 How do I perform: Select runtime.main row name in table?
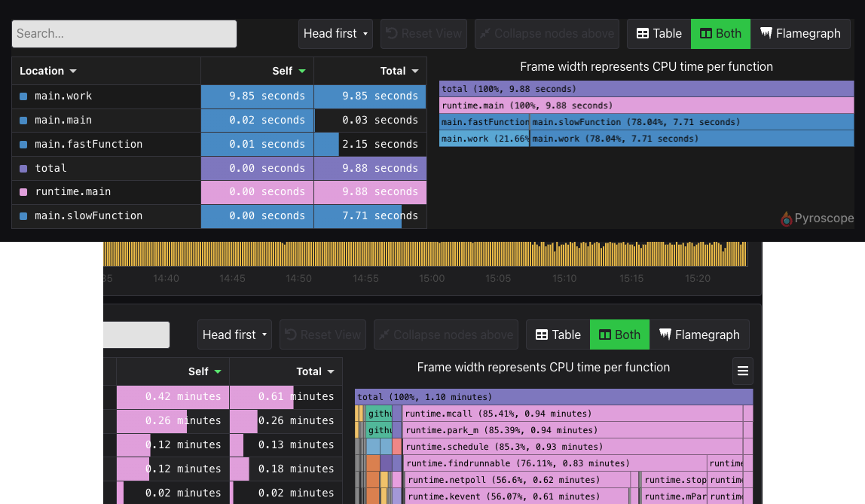pyautogui.click(x=73, y=192)
